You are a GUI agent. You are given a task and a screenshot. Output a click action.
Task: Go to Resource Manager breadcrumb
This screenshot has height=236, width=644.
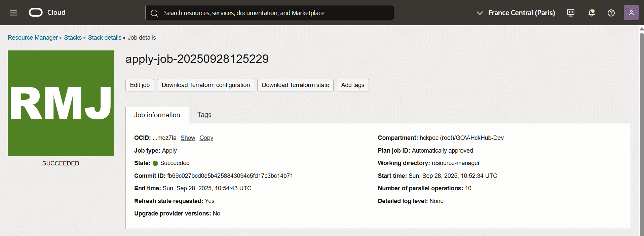33,38
